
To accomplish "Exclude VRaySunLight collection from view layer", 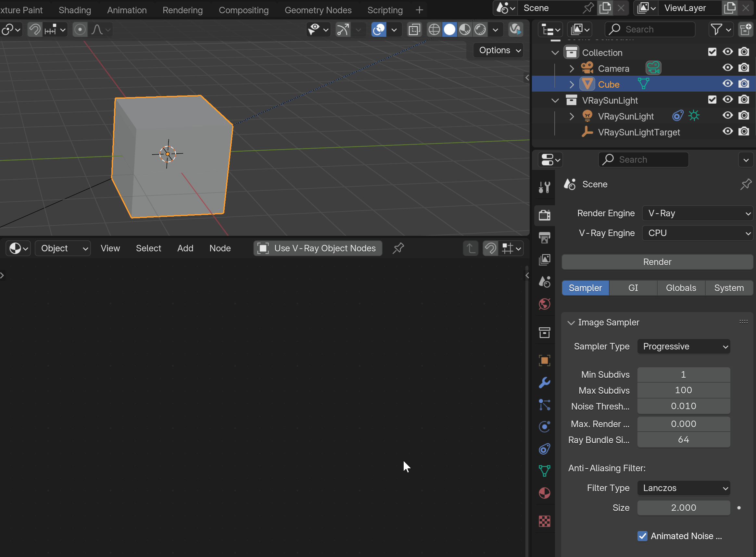I will click(x=712, y=100).
